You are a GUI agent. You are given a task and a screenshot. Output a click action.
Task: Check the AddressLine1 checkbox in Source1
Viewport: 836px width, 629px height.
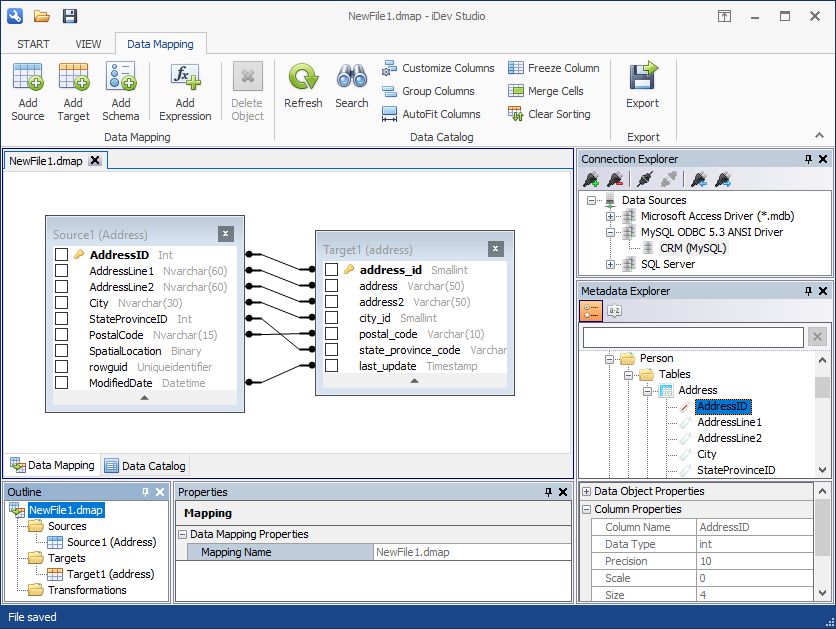pos(62,271)
